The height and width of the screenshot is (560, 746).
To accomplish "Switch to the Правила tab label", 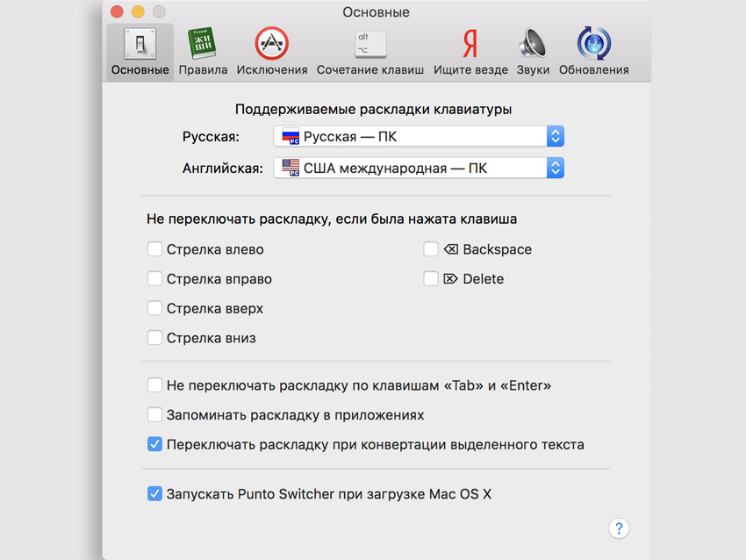I will (203, 70).
